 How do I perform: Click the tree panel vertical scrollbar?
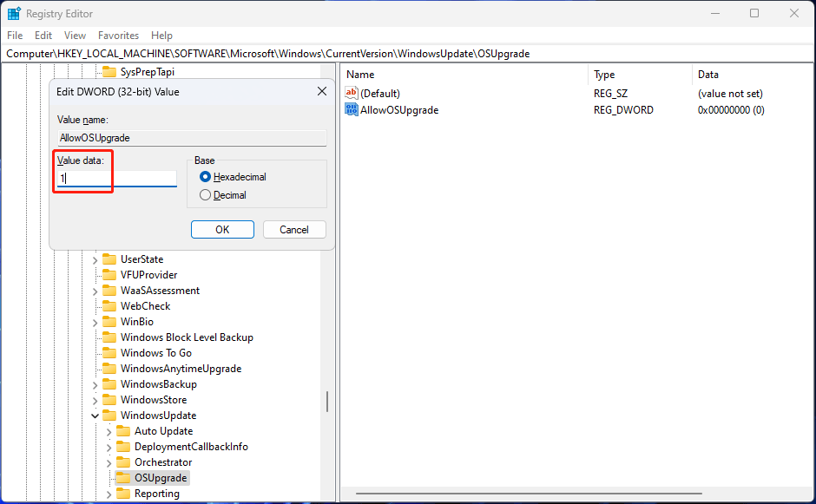click(x=327, y=402)
